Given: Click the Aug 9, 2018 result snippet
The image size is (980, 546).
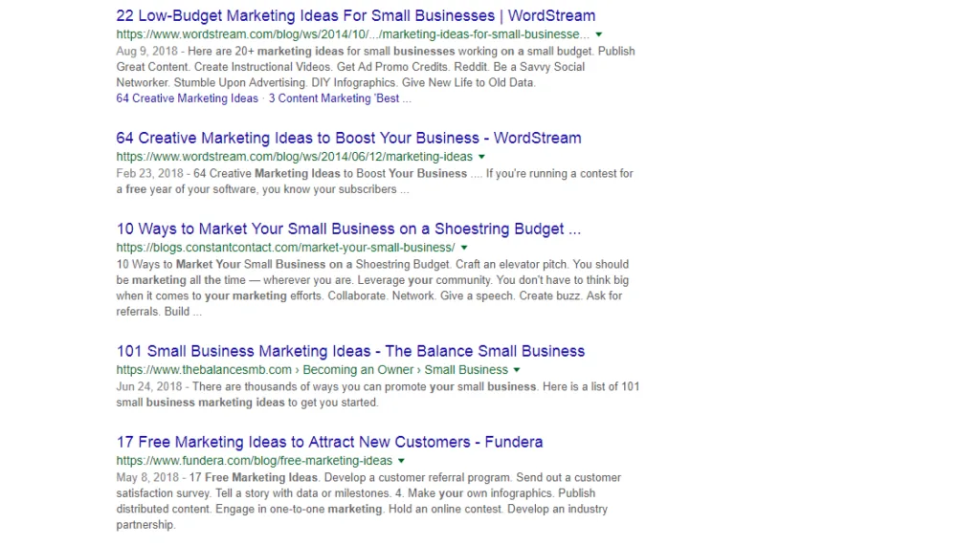Looking at the screenshot, I should [375, 67].
